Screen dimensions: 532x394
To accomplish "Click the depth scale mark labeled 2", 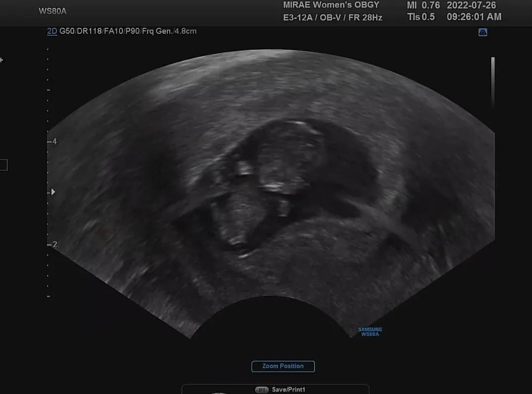I will coord(53,244).
